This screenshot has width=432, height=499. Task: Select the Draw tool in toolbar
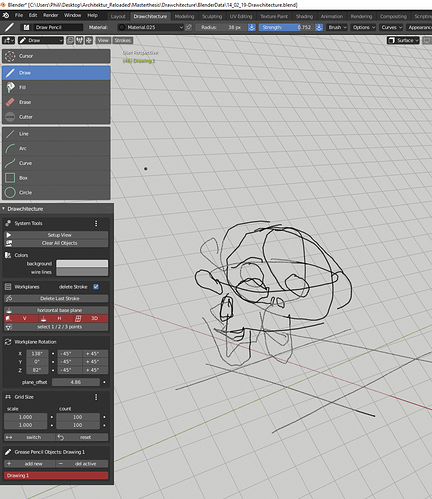tap(56, 73)
